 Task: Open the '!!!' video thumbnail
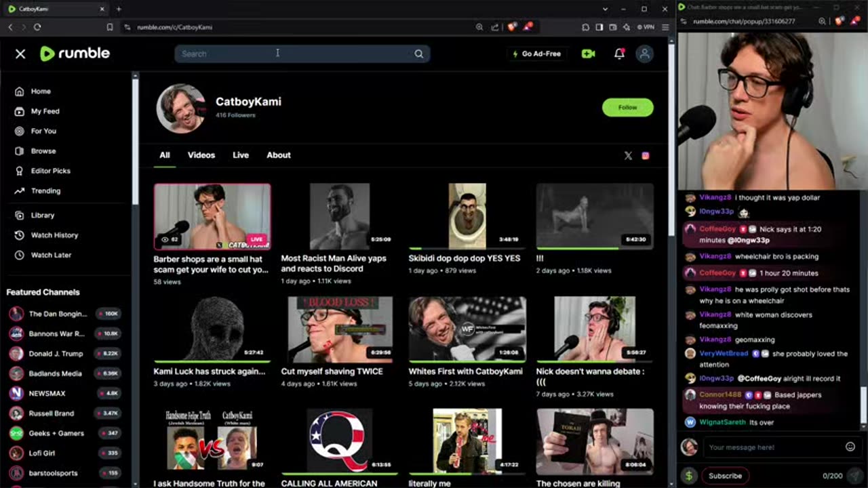tap(595, 216)
